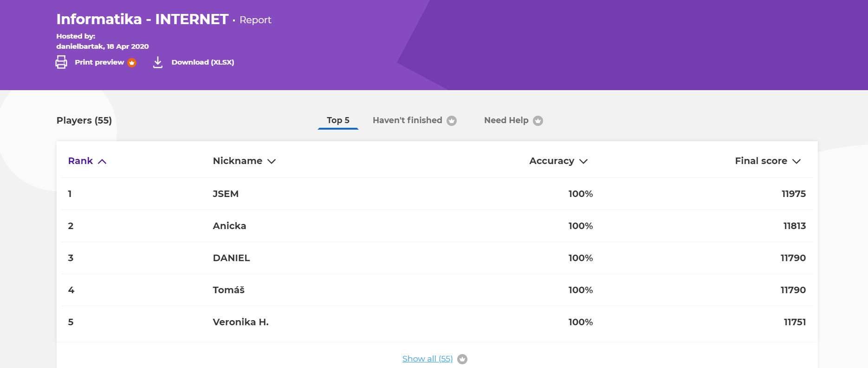Click the printer icon
This screenshot has width=868, height=368.
(x=61, y=62)
